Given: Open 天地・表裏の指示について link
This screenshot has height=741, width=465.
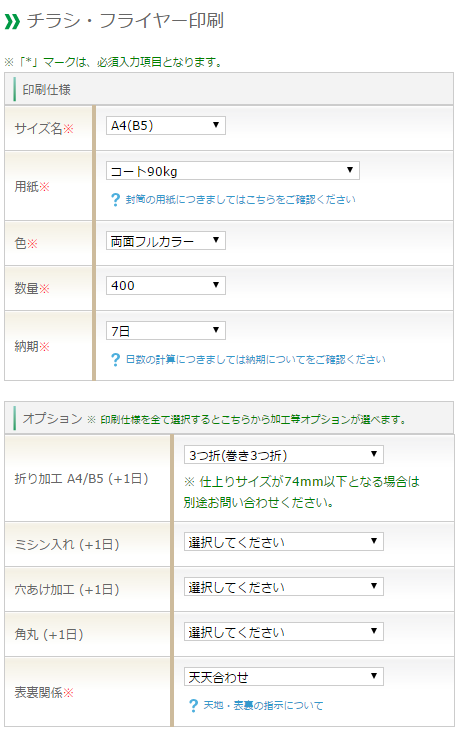Looking at the screenshot, I should click(263, 706).
